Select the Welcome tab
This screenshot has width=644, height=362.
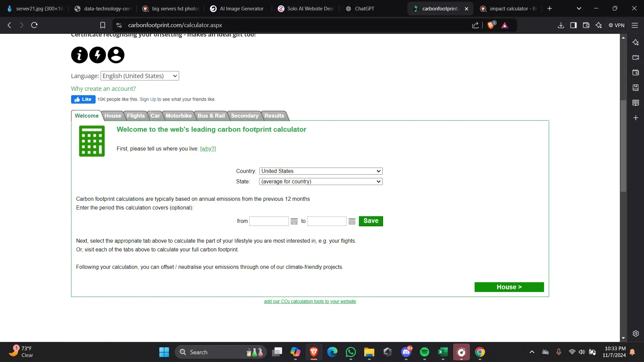[87, 116]
